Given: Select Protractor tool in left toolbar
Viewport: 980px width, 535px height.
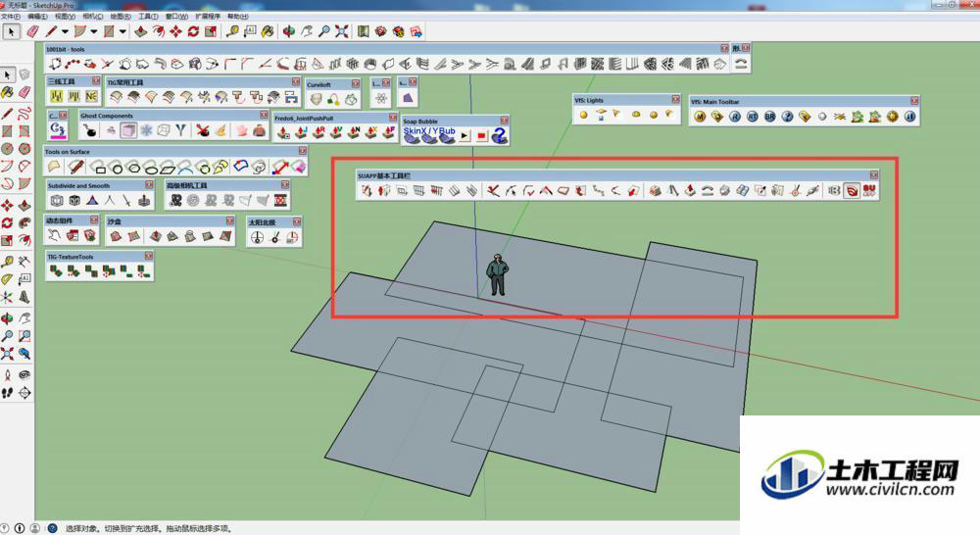Looking at the screenshot, I should click(x=7, y=278).
